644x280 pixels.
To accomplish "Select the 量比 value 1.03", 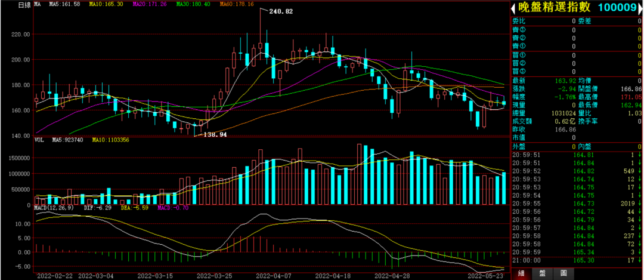I will (635, 113).
